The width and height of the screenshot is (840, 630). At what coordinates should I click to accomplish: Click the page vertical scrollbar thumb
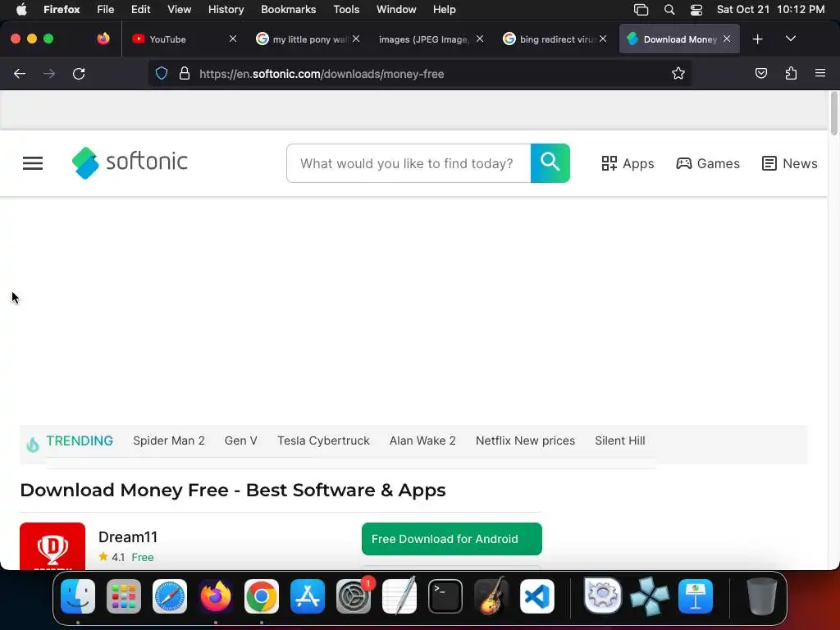(833, 113)
